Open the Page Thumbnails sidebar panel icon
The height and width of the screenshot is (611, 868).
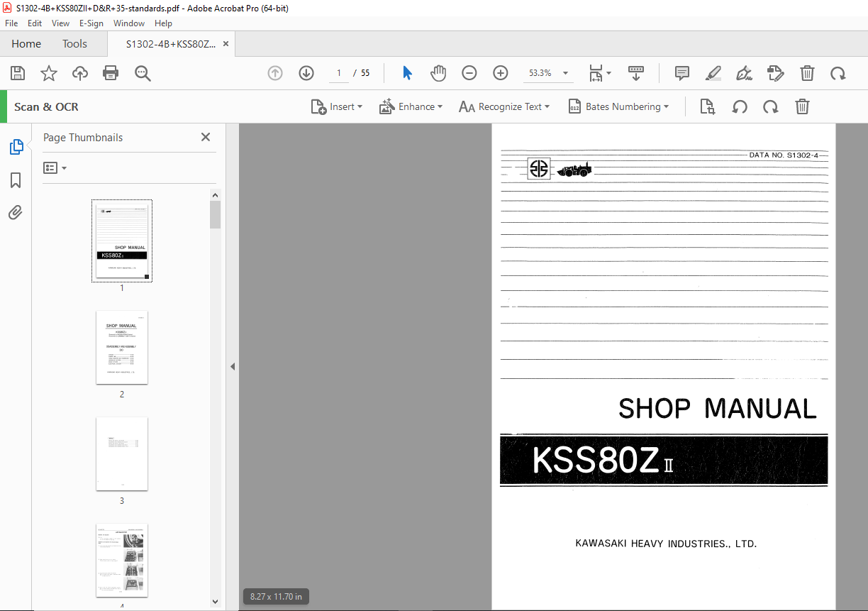point(16,147)
